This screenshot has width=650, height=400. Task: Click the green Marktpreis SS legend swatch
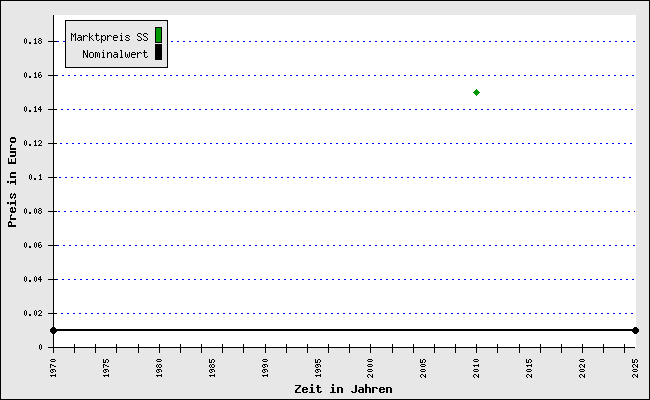[x=158, y=35]
